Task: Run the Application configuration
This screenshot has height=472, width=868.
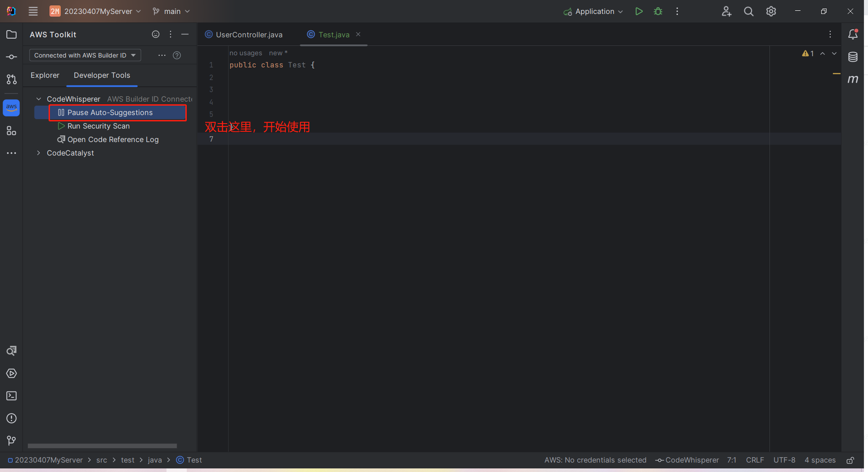Action: [639, 11]
